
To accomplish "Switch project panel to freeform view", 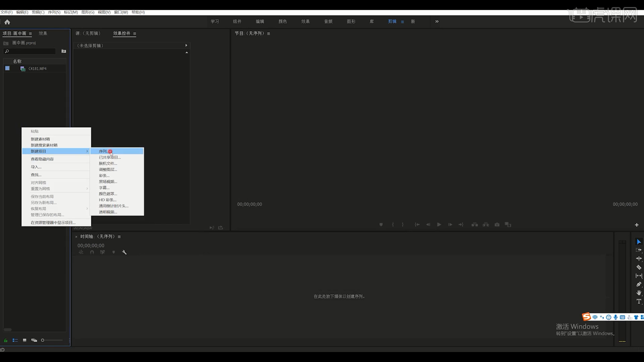I will [34, 340].
